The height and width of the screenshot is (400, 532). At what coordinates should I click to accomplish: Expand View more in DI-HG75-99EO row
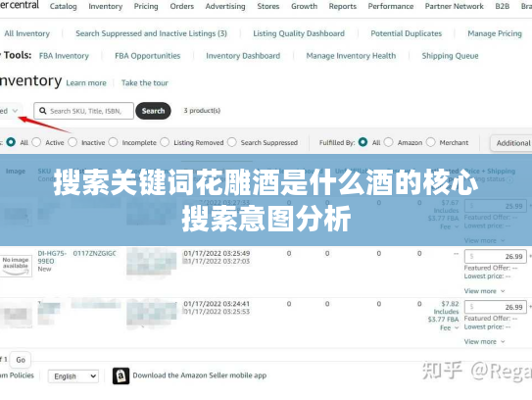tap(485, 291)
